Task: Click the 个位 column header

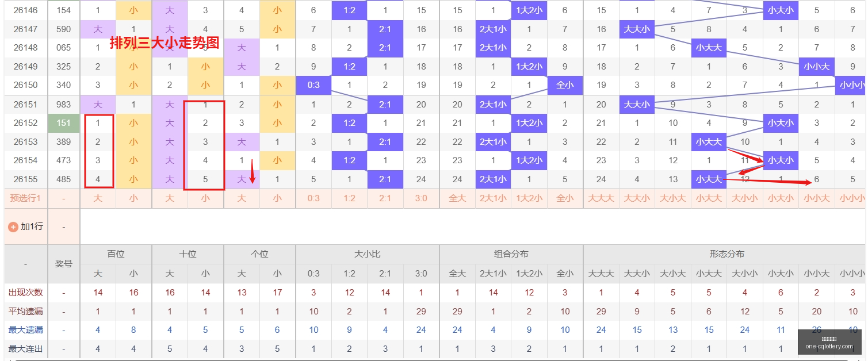Action: click(x=259, y=254)
